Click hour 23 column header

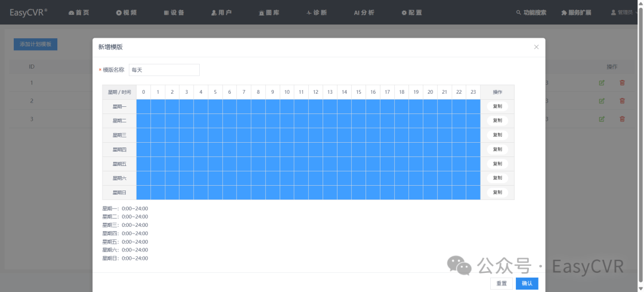pos(473,92)
